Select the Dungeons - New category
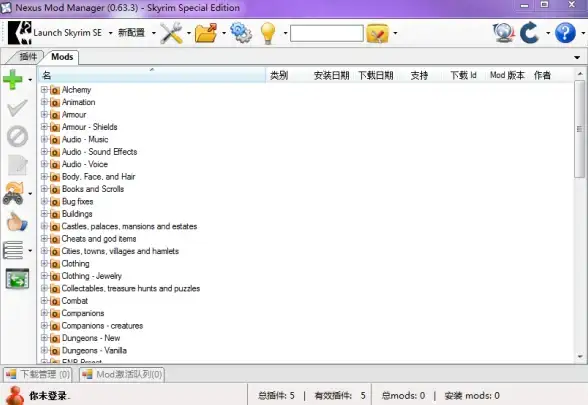 (x=91, y=338)
